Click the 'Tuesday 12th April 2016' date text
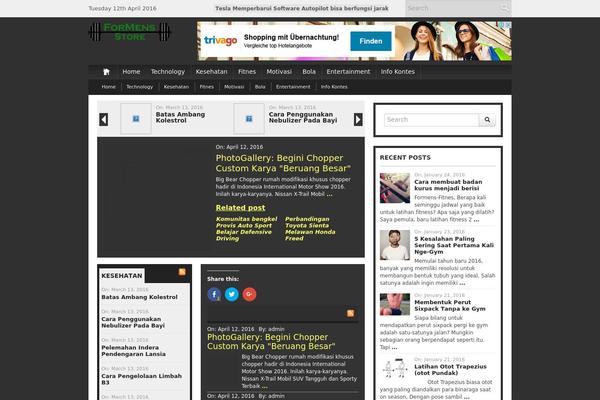Viewport: 600px width, 400px height. point(122,8)
